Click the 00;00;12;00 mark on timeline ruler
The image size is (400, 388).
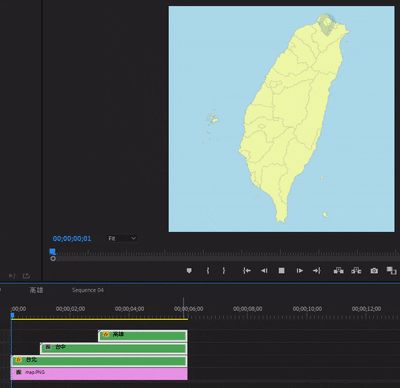pyautogui.click(x=366, y=309)
